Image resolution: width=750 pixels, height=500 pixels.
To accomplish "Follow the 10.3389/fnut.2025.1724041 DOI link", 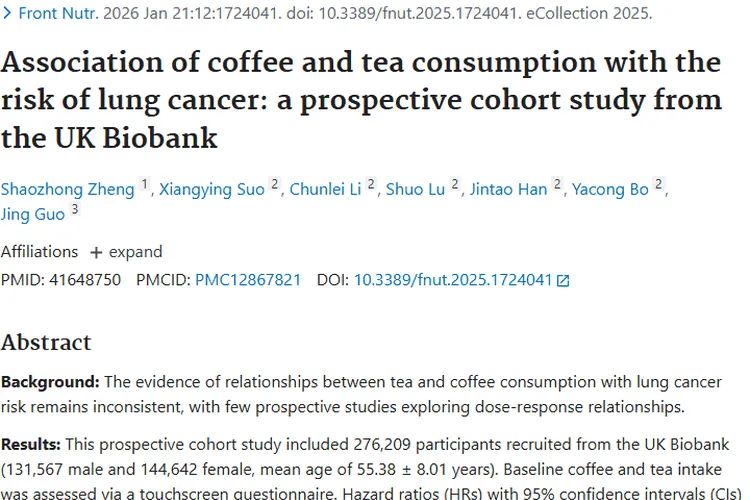I will [453, 280].
